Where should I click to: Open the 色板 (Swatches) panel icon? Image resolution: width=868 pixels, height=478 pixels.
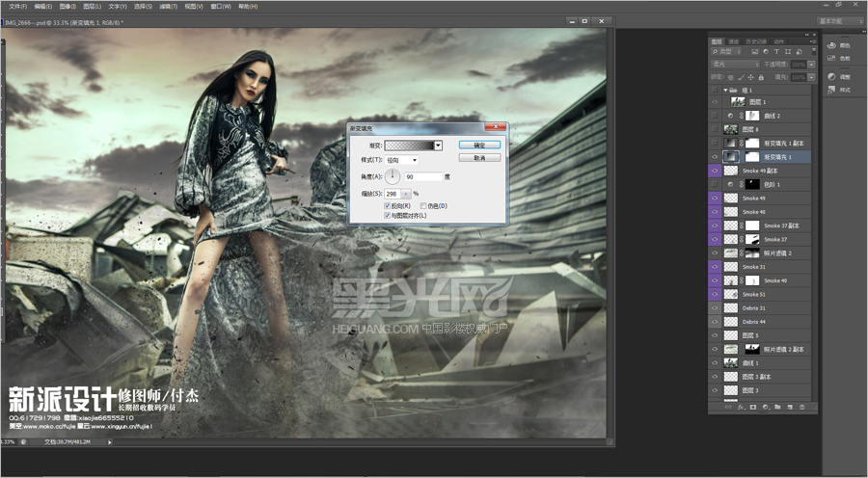click(831, 58)
